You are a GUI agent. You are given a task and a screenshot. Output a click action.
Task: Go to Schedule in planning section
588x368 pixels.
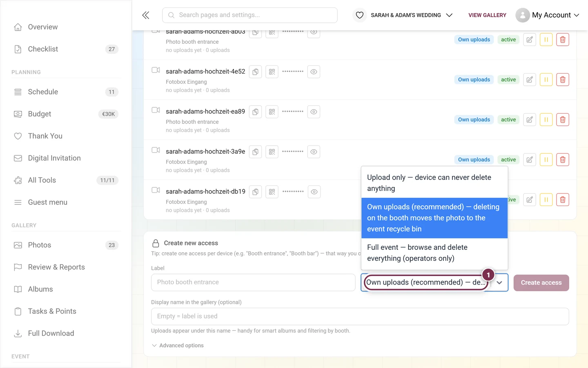(x=66, y=92)
